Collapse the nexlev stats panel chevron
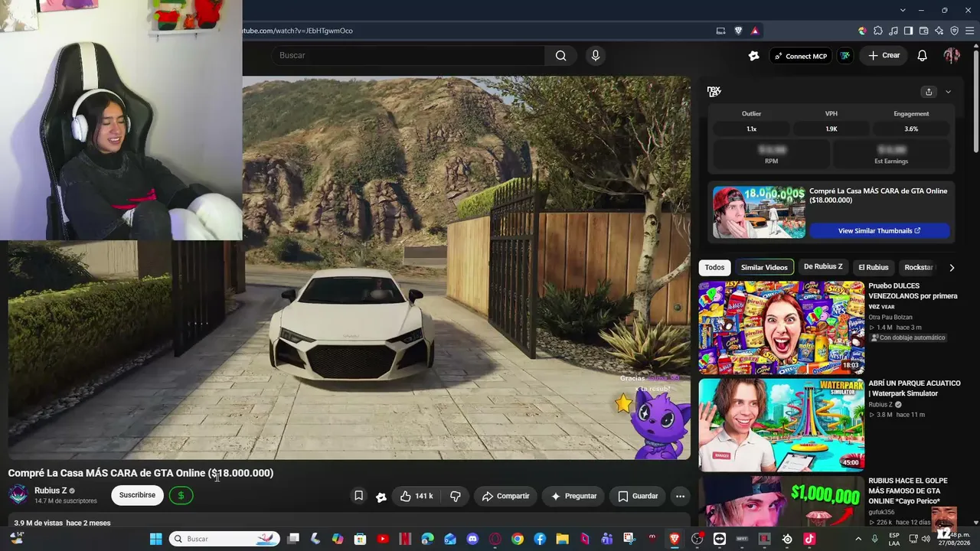Screen dimensions: 980x551 click(x=948, y=92)
